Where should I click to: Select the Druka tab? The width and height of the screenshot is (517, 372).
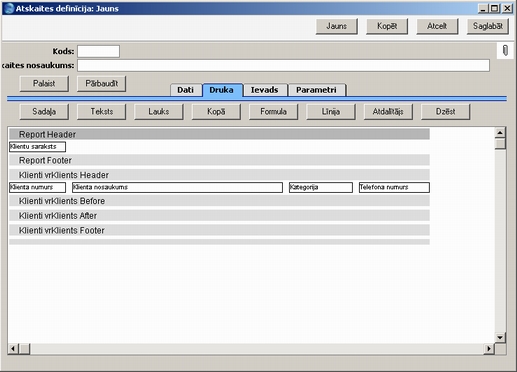tap(221, 90)
